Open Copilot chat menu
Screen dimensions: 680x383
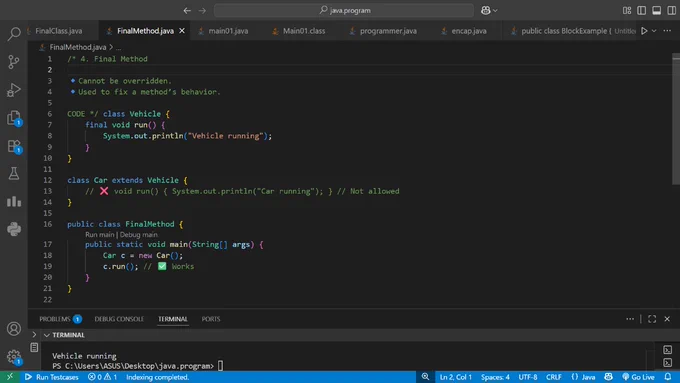coord(489,10)
